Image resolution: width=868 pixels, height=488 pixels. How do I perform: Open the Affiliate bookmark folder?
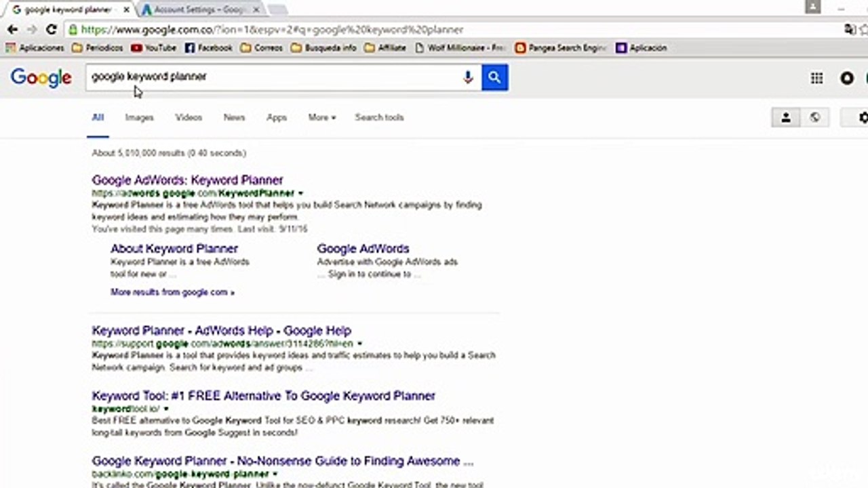[x=385, y=48]
